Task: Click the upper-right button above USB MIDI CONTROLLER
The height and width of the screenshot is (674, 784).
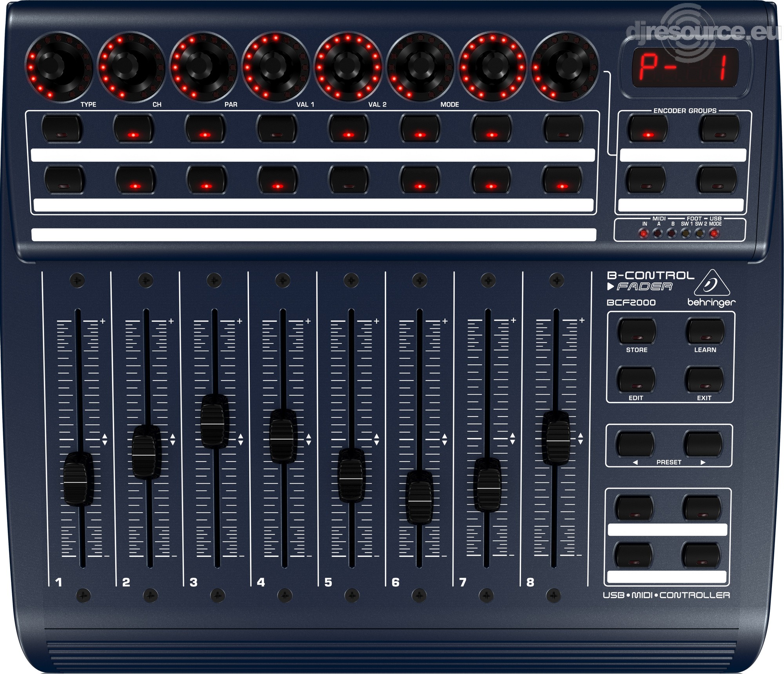Action: pyautogui.click(x=702, y=508)
